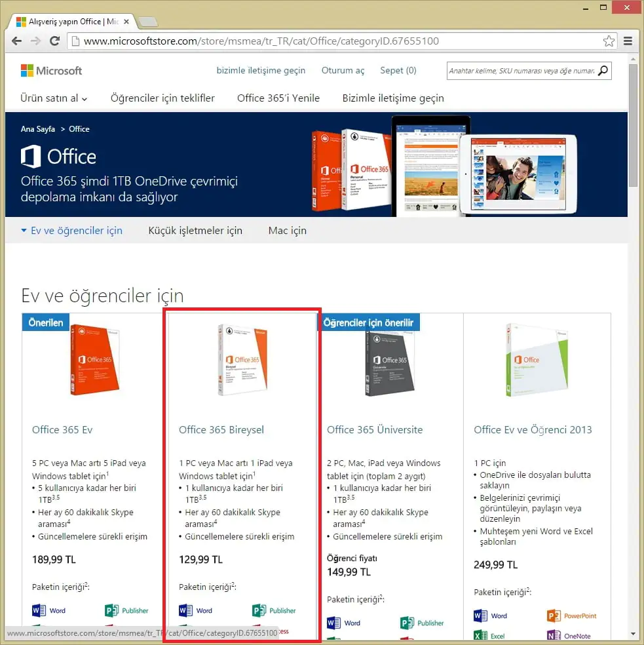The image size is (644, 645).
Task: Click Office 365 Üniversite box image
Action: (390, 363)
